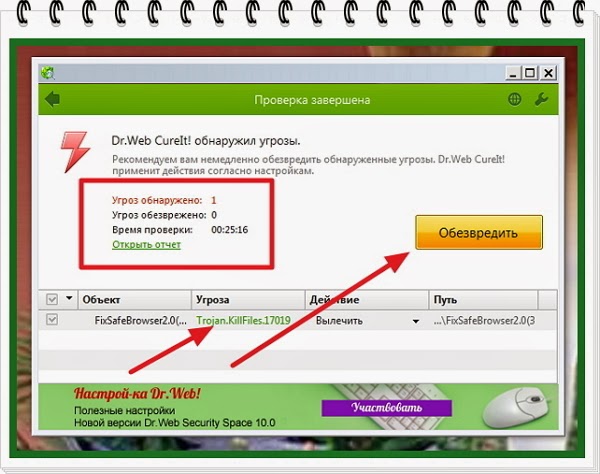Click the Настрой-ка Dr.Web! banner title
The image size is (600, 474).
click(137, 393)
